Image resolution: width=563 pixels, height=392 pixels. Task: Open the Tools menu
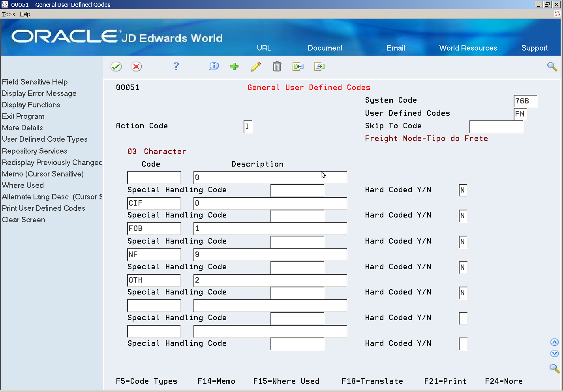[x=8, y=14]
